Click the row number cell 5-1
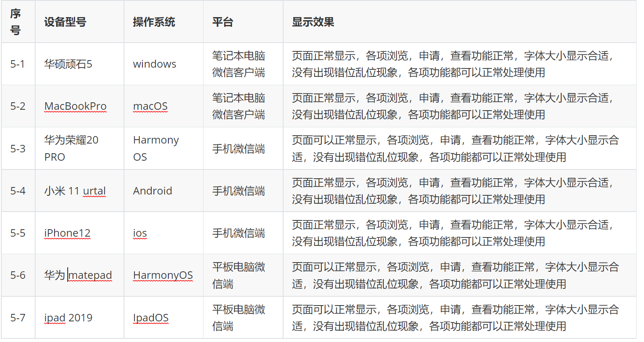This screenshot has width=644, height=342. (x=18, y=64)
